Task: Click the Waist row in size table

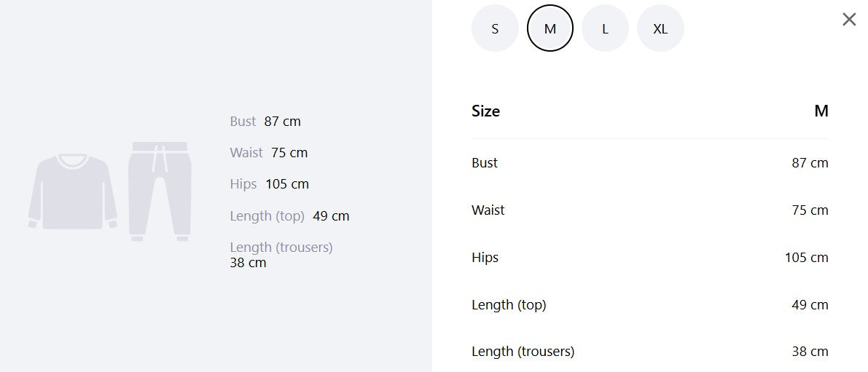Action: pyautogui.click(x=650, y=210)
